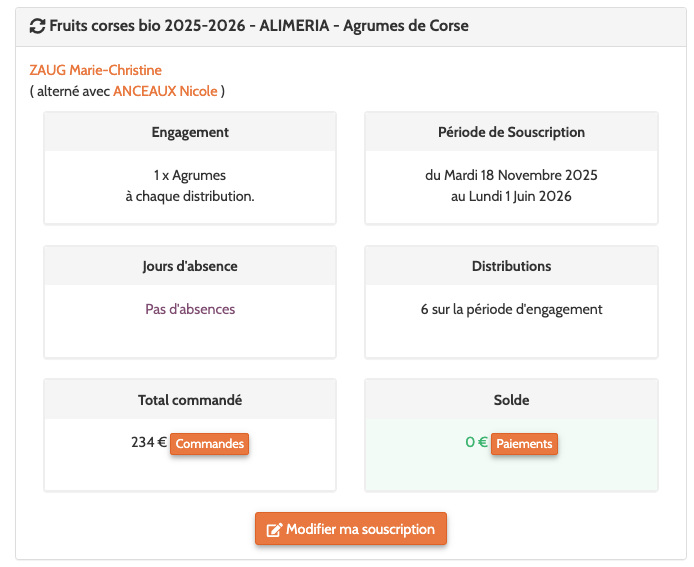Click the green 0 € balance amount

click(x=476, y=443)
